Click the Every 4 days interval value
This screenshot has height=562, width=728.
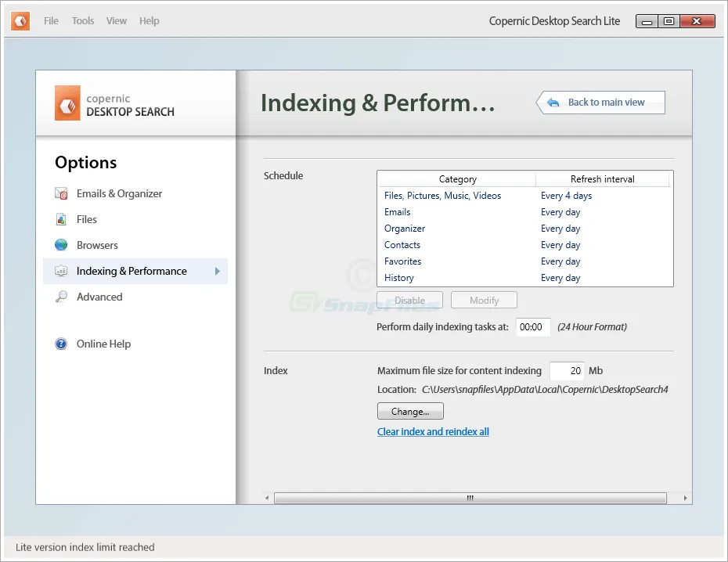[x=567, y=196]
